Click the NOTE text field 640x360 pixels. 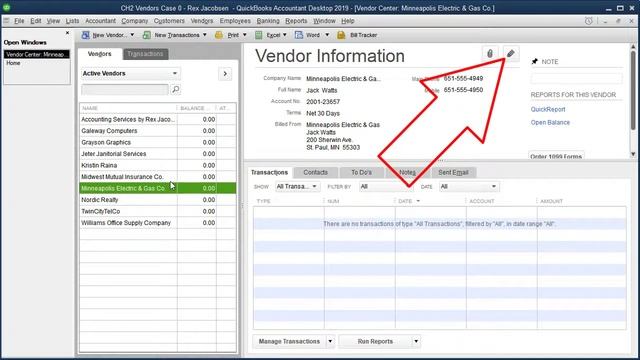(576, 78)
